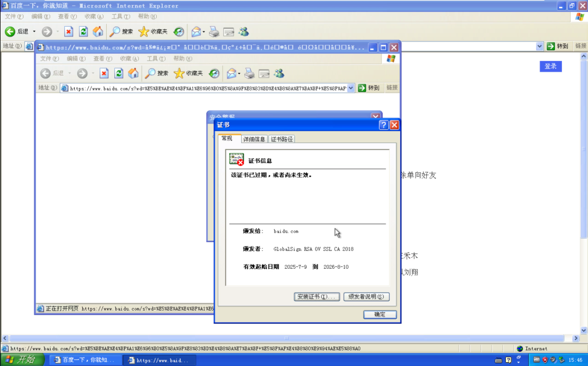Viewport: 588px width, 366px height.
Task: Switch to https://www.baid... taskbar window button
Action: click(x=160, y=360)
